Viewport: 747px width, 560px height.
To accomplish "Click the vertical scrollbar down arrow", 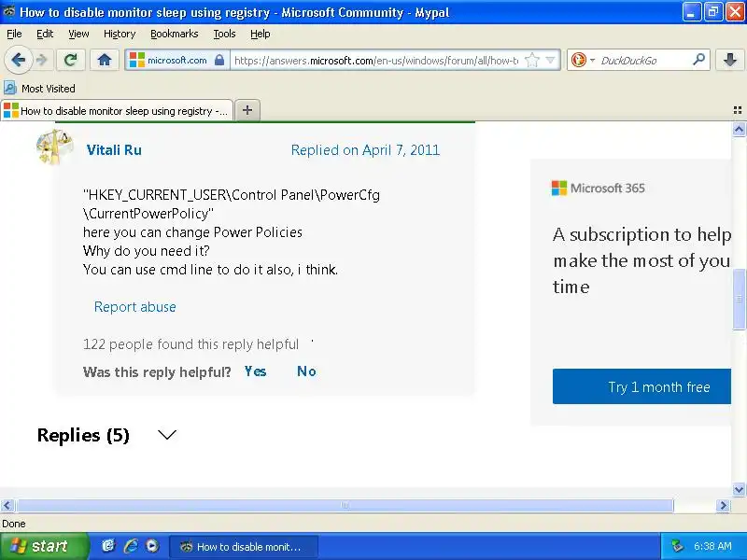I will click(x=739, y=489).
